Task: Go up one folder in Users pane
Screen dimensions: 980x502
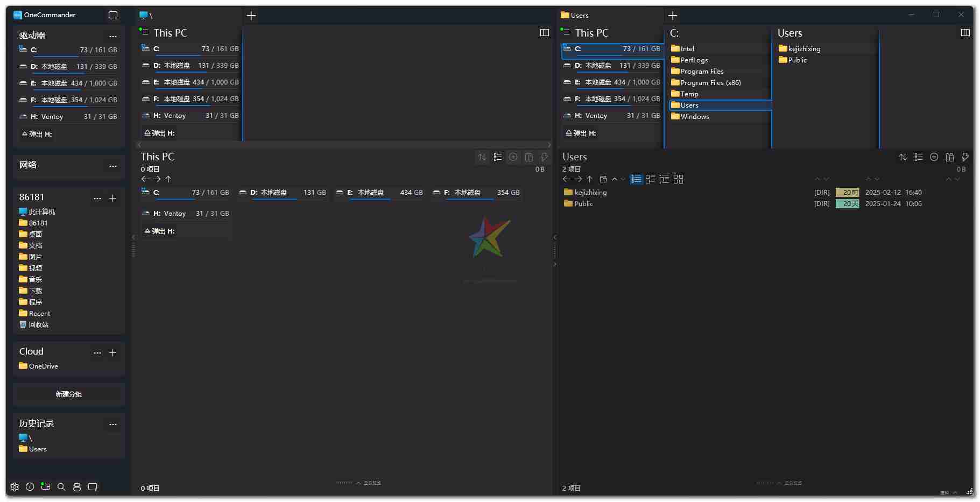Action: 590,179
